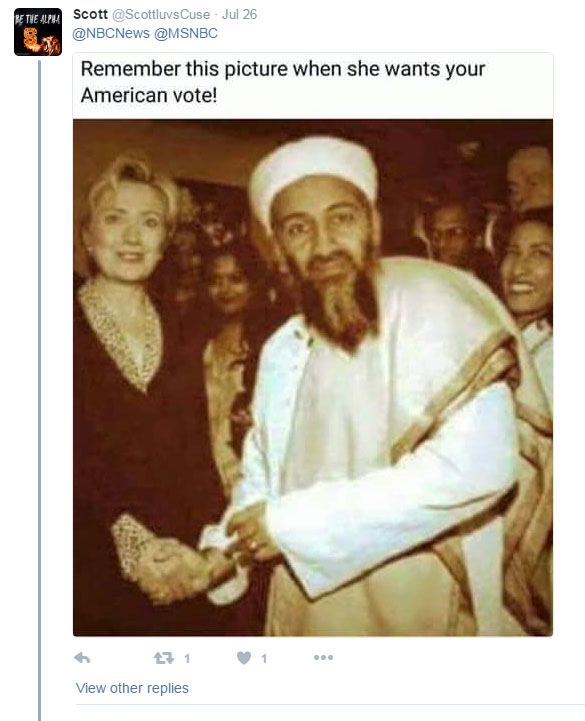The width and height of the screenshot is (585, 721).
Task: Open the @MSNBC mention
Action: coord(186,34)
